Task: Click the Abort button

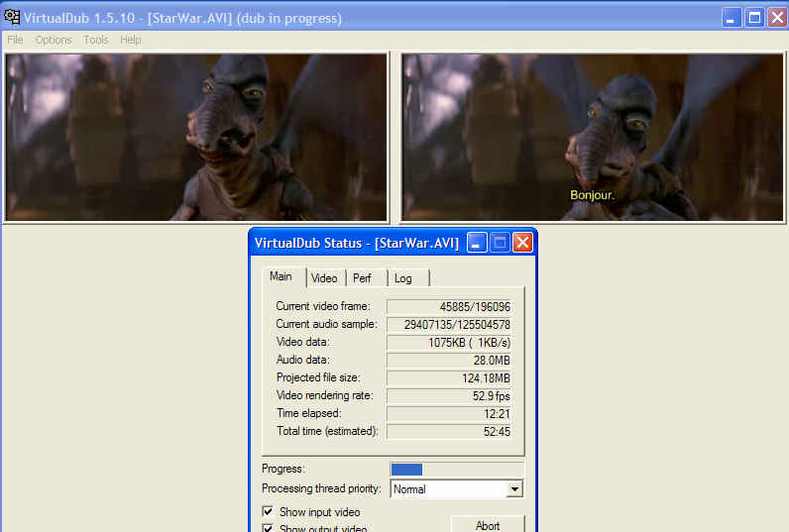Action: pyautogui.click(x=488, y=524)
